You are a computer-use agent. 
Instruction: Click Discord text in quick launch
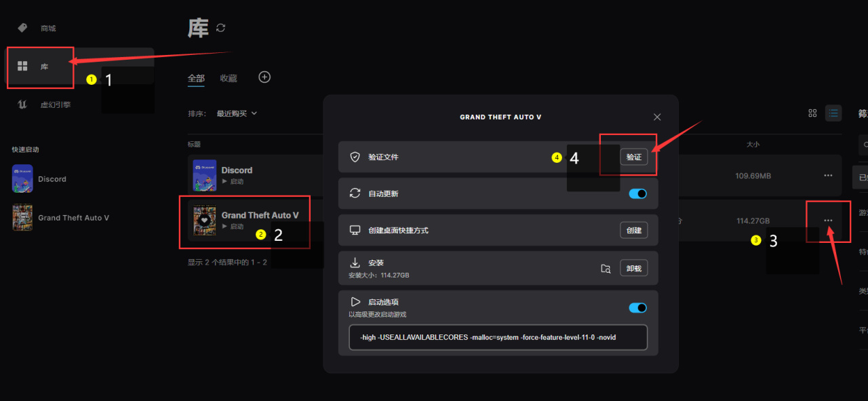click(x=52, y=179)
